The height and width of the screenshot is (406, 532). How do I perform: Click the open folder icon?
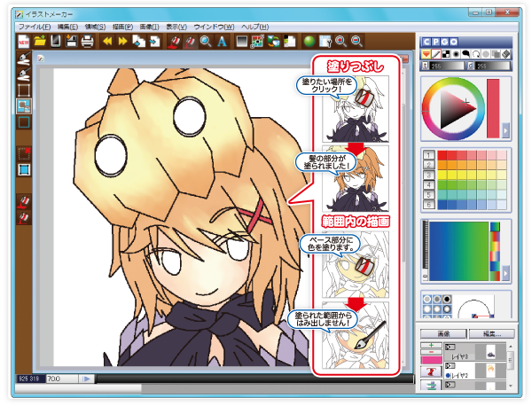pyautogui.click(x=39, y=41)
